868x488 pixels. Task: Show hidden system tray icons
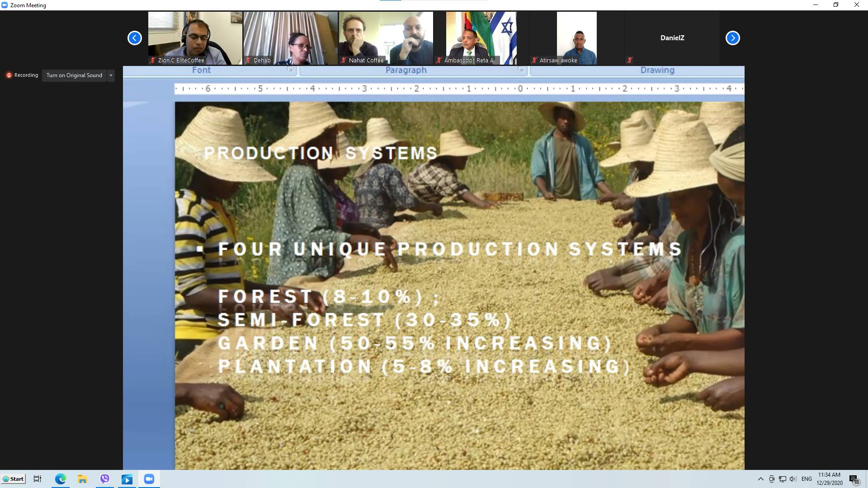click(x=760, y=479)
